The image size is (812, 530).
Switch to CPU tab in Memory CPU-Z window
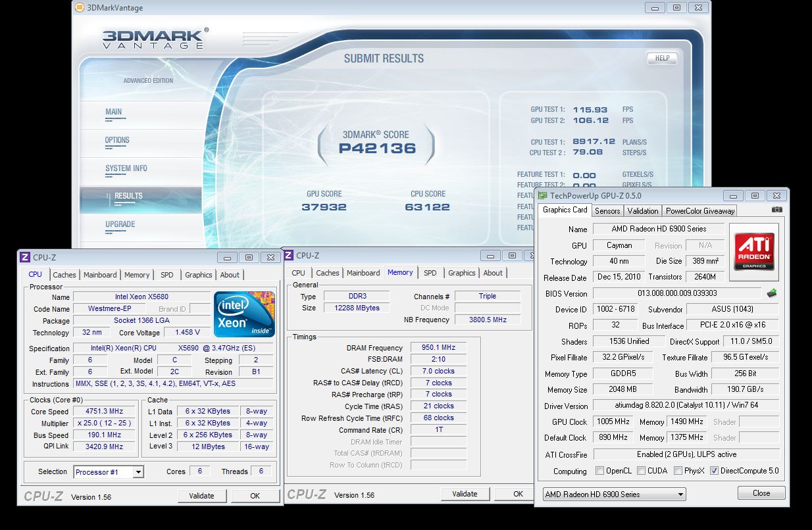click(x=298, y=273)
